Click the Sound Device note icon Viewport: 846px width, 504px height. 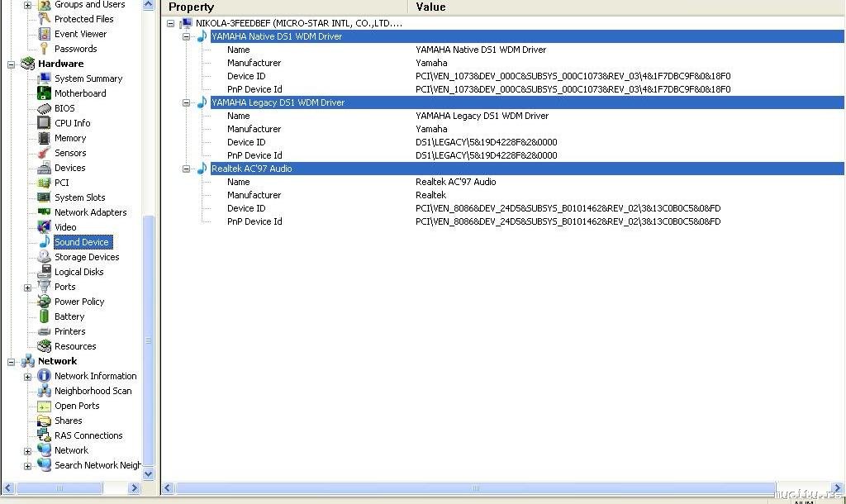tap(45, 242)
